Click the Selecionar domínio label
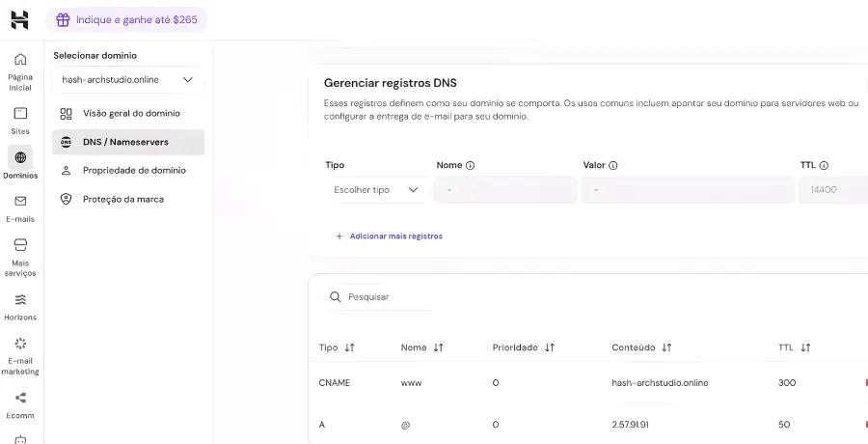This screenshot has height=444, width=868. click(x=95, y=55)
